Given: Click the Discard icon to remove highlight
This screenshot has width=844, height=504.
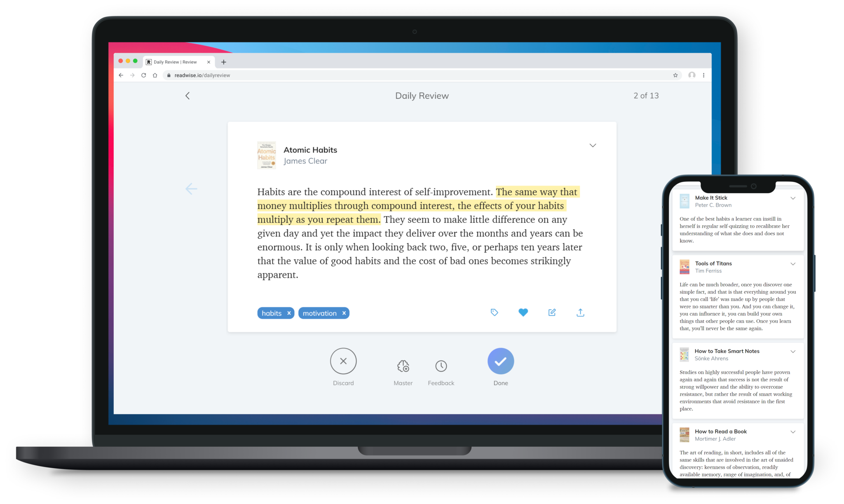Looking at the screenshot, I should (343, 361).
